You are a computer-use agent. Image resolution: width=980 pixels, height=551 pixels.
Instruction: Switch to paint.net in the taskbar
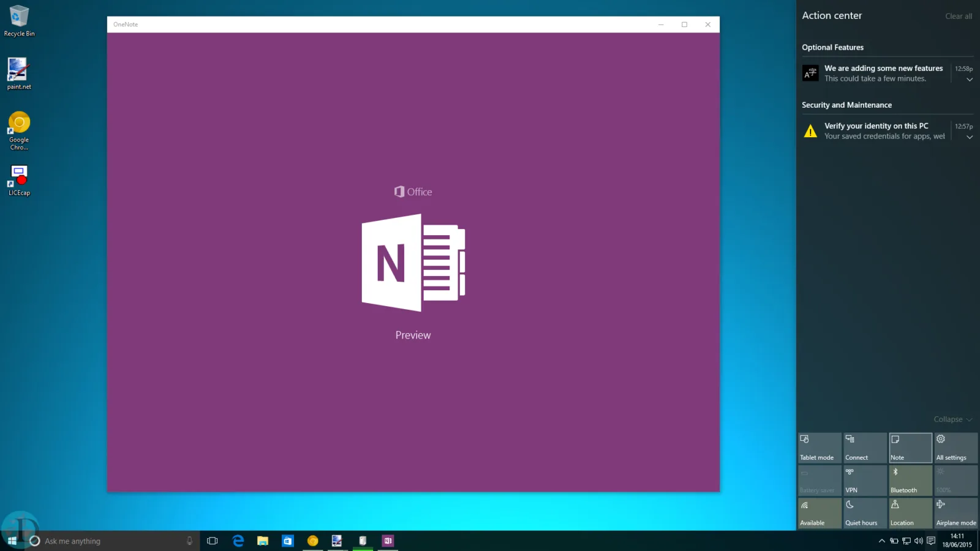click(337, 541)
